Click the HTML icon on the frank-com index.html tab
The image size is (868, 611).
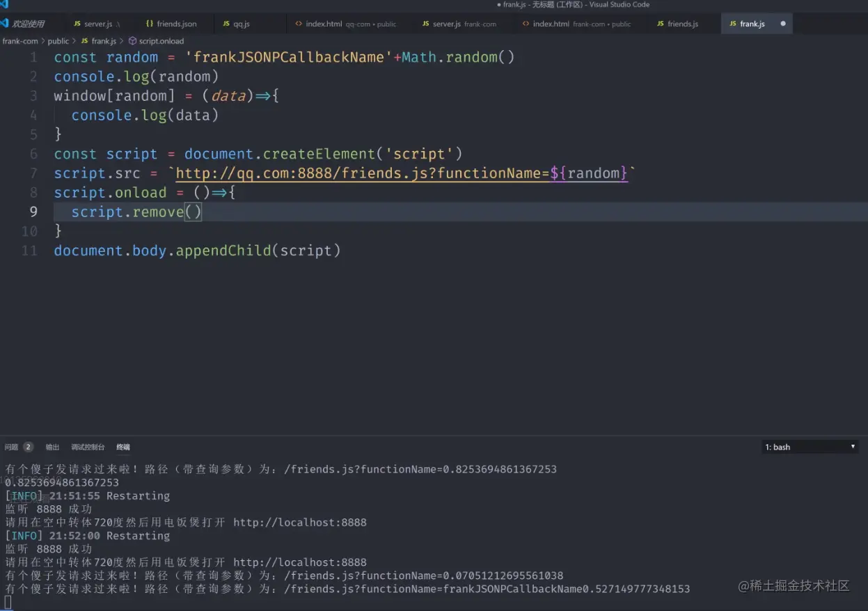[526, 23]
